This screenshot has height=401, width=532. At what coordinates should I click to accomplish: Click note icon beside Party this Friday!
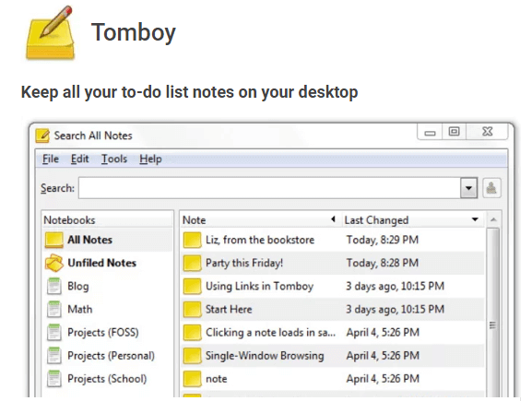coord(192,264)
